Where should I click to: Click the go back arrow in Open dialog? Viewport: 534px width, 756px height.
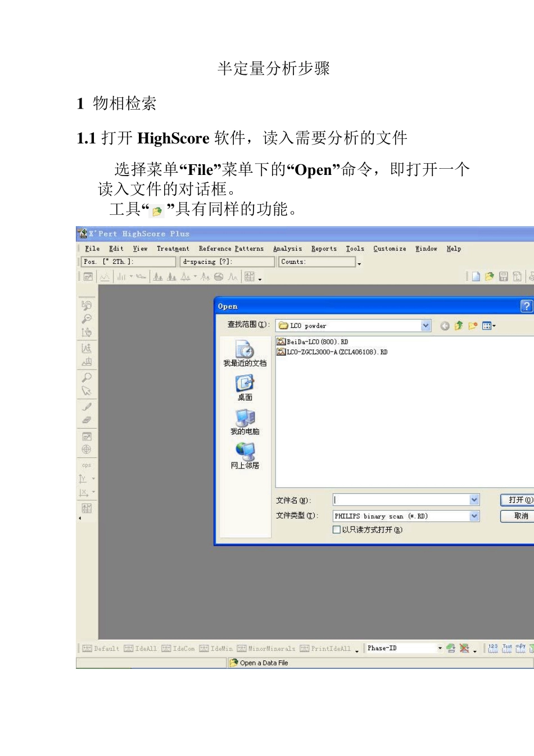click(x=445, y=326)
